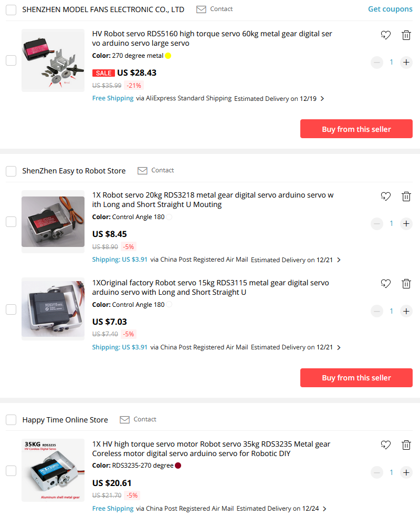The width and height of the screenshot is (420, 517).
Task: Save RDS3115 15kg servo to wishlist
Action: tap(386, 284)
